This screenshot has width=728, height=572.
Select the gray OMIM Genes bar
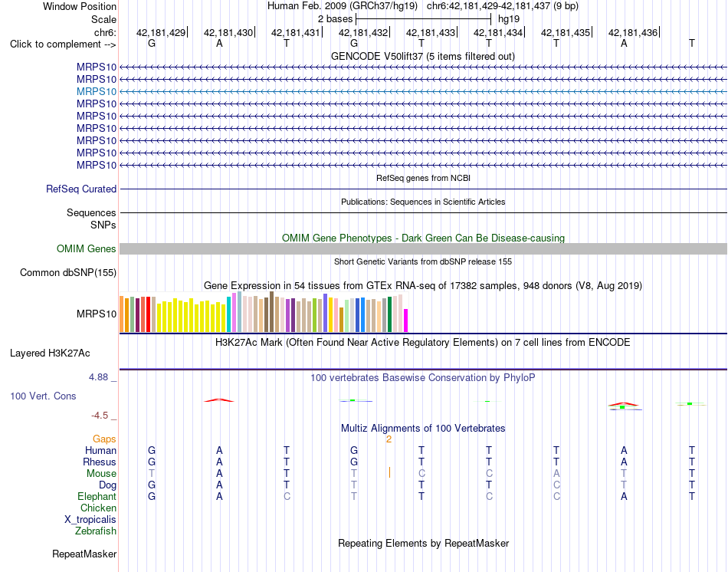[x=423, y=249]
